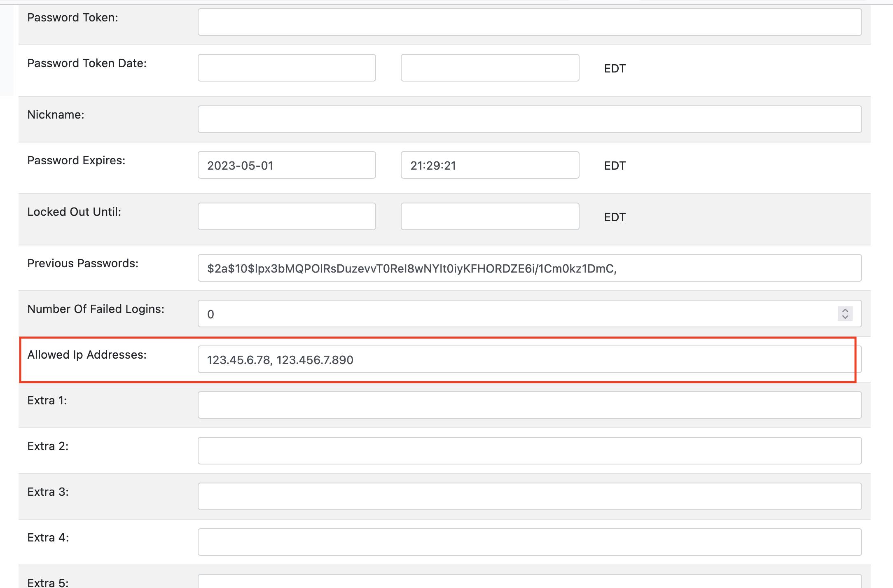The height and width of the screenshot is (588, 893).
Task: Click the Nickname label
Action: coord(56,115)
